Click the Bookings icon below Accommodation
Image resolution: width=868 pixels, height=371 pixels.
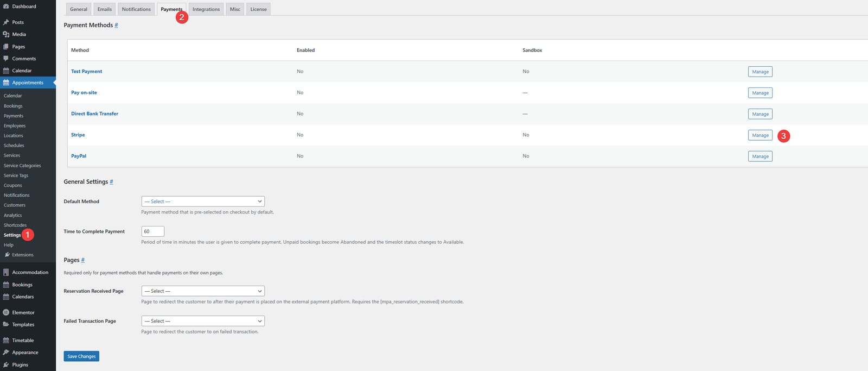tap(6, 285)
